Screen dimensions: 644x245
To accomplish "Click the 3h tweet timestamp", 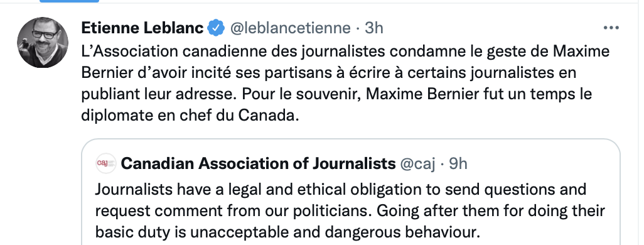I will pyautogui.click(x=373, y=28).
